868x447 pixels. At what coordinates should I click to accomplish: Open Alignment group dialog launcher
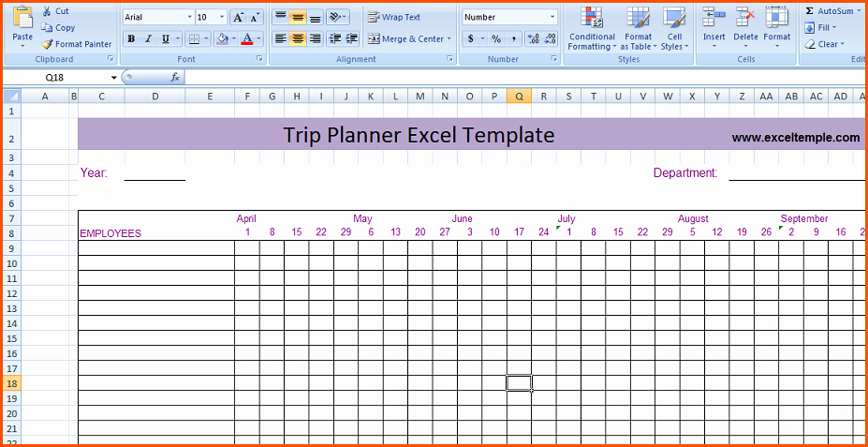tap(449, 58)
